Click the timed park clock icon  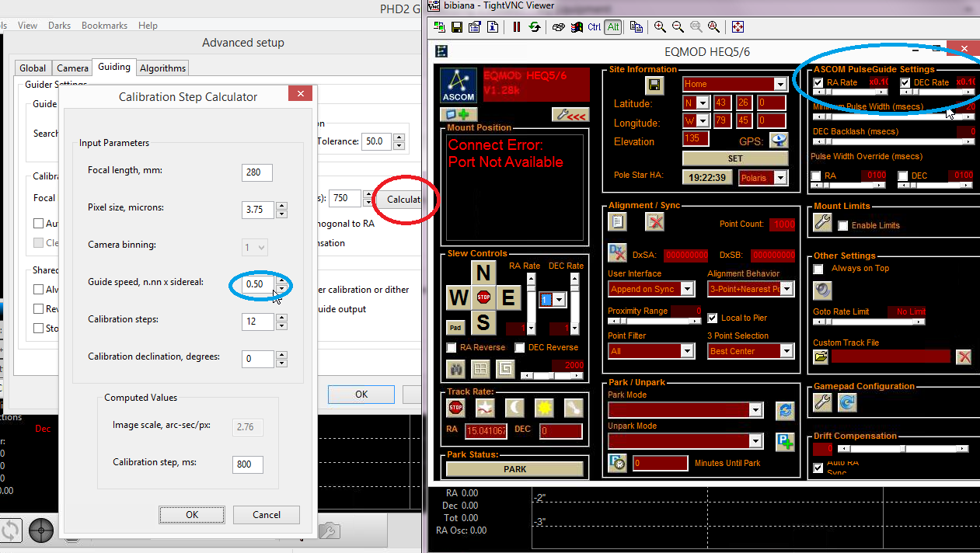click(x=617, y=463)
